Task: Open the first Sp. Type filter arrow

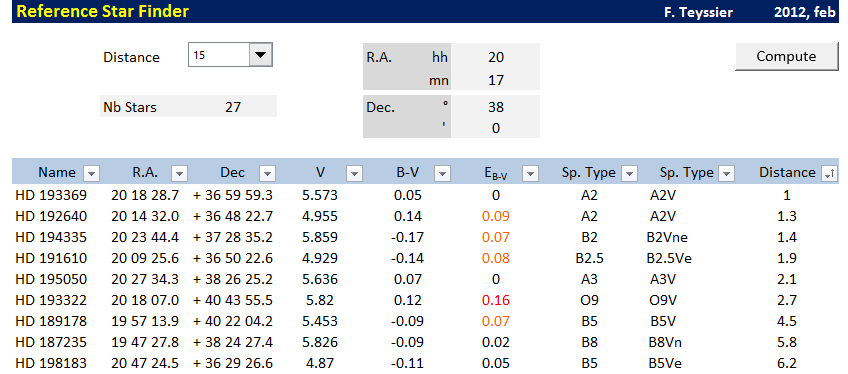Action: [629, 173]
